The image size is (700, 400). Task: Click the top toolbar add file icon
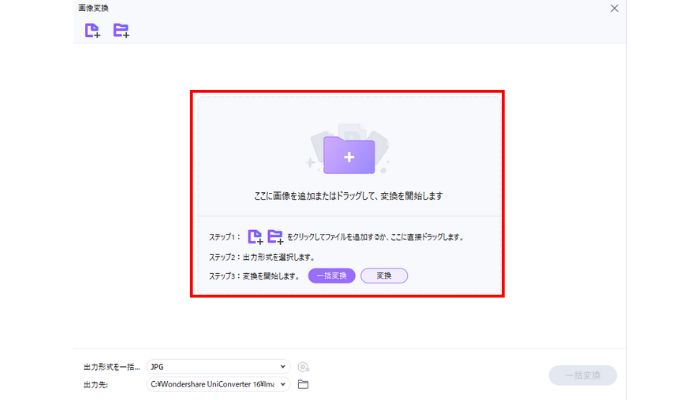(x=92, y=30)
